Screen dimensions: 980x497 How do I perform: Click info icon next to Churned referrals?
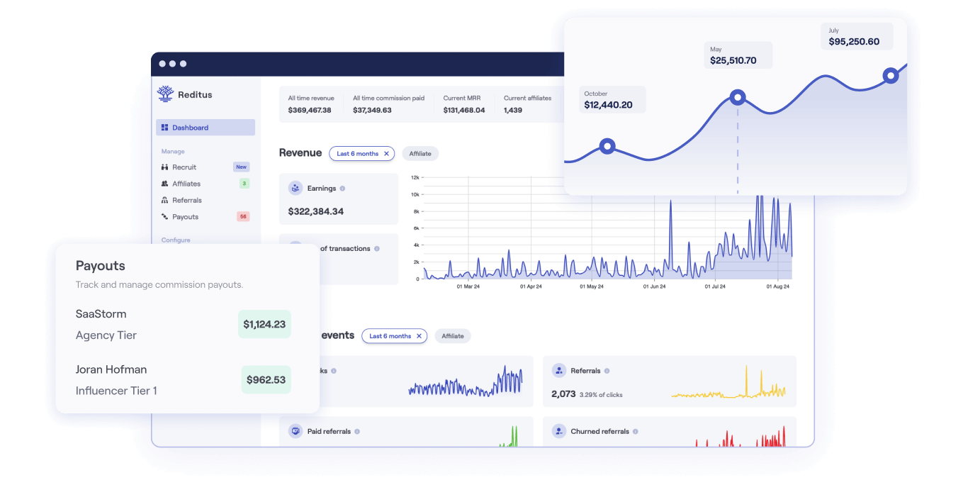click(636, 431)
